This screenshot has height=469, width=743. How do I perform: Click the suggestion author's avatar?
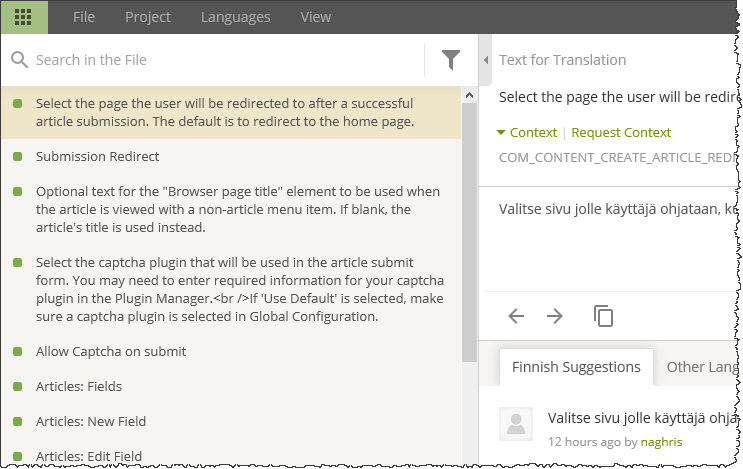click(517, 423)
